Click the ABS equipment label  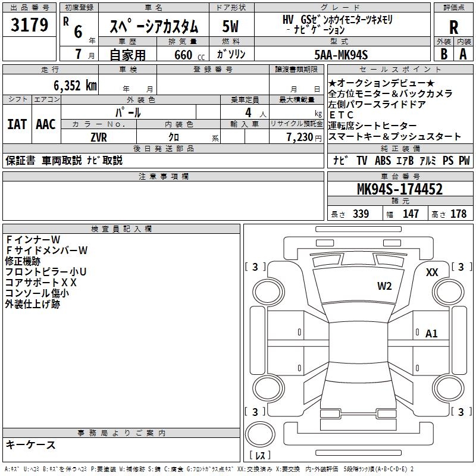(x=383, y=161)
